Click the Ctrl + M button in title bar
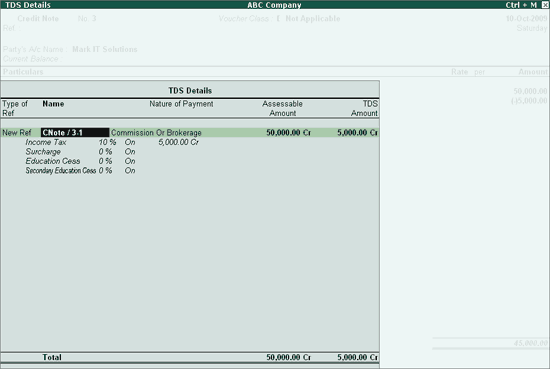550x369 pixels. 521,5
